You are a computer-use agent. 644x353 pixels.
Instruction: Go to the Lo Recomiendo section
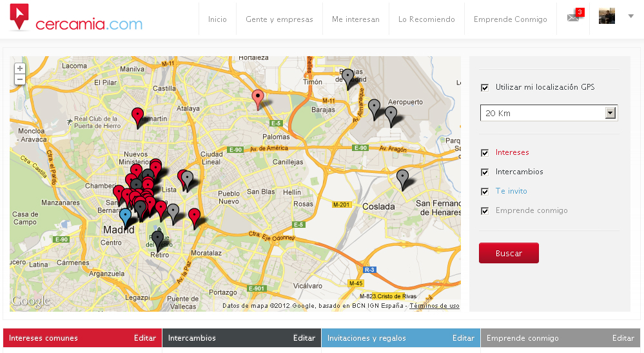426,19
